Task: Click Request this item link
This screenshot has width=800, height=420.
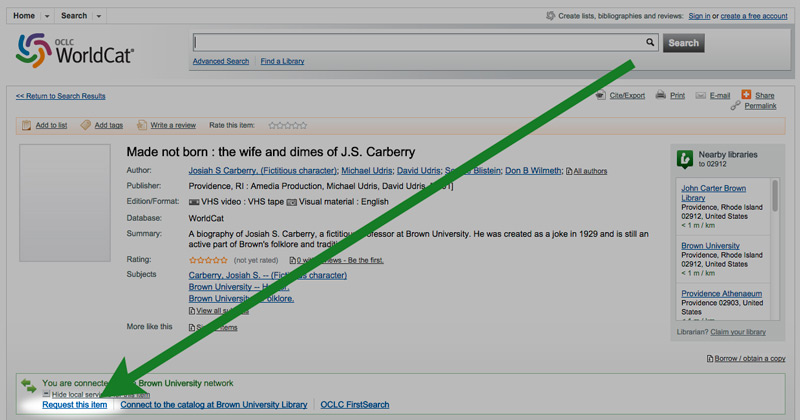Action: coord(74,405)
